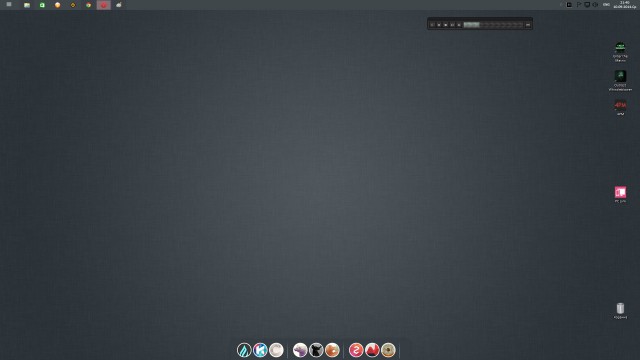Click the progress bar of the media widget

click(x=493, y=25)
